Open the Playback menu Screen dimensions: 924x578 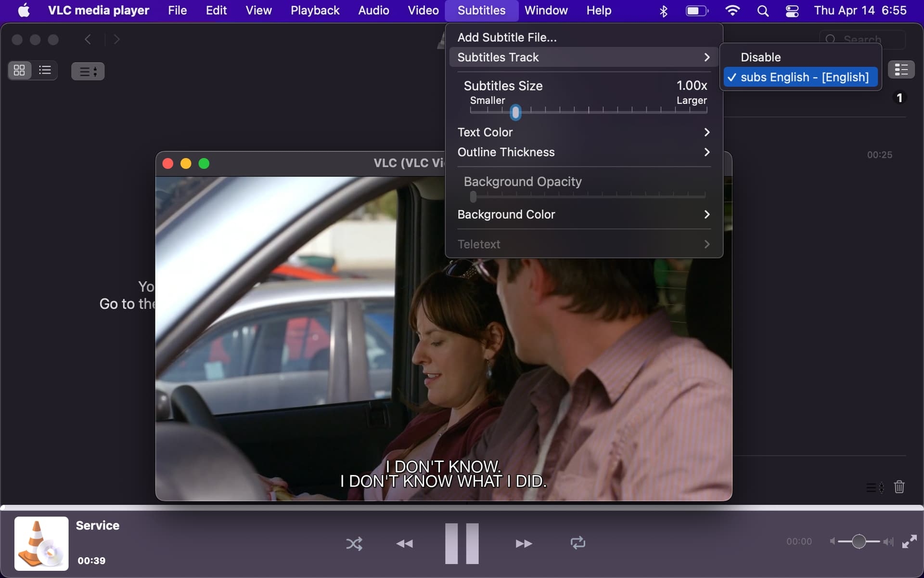315,10
